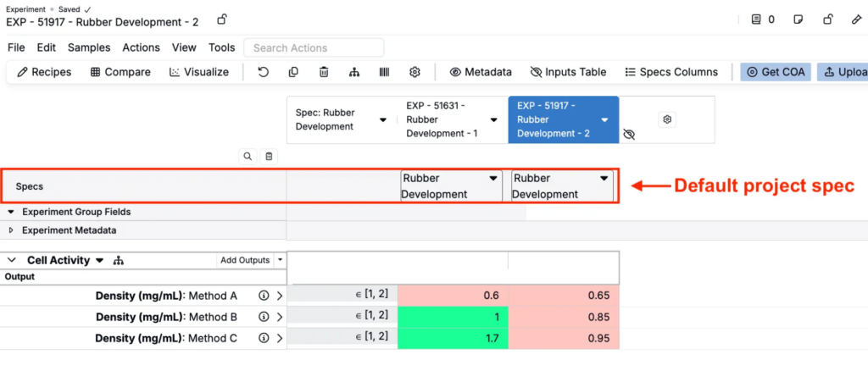Click the Add Outputs button

[245, 260]
